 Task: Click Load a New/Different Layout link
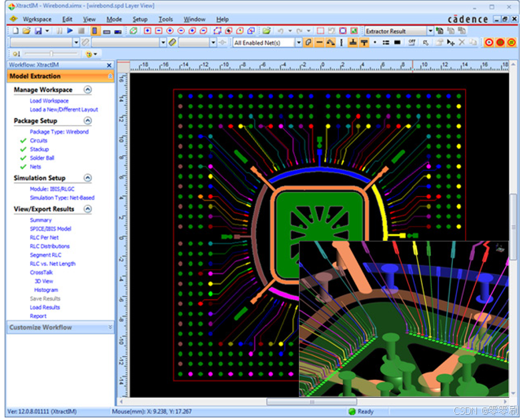(x=64, y=109)
